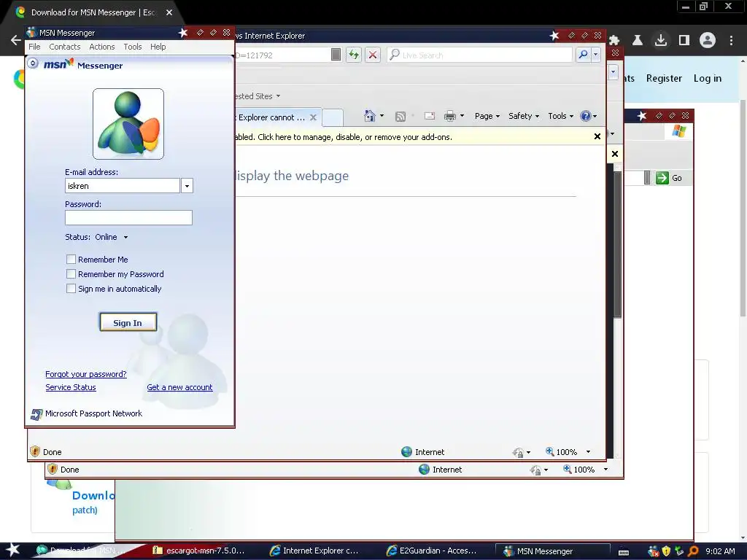Click the zoom magnifier in front IE status bar
This screenshot has width=747, height=560.
pos(549,451)
